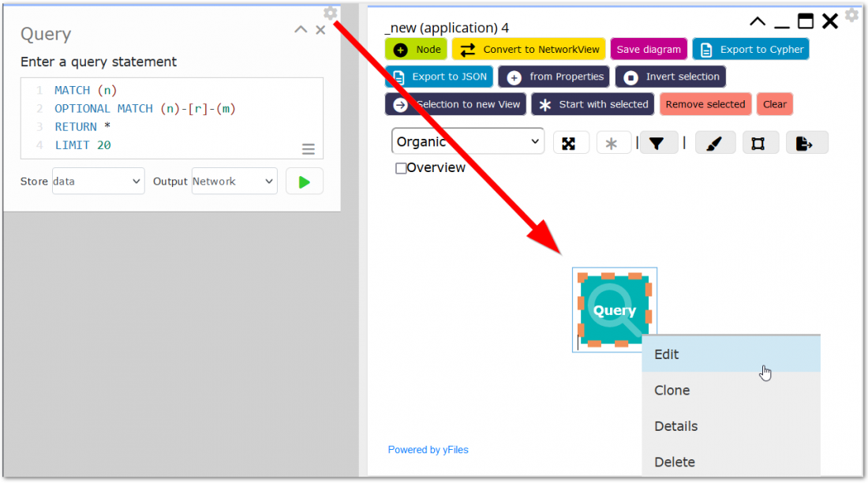Toggle Invert selection
This screenshot has width=868, height=483.
pos(670,77)
